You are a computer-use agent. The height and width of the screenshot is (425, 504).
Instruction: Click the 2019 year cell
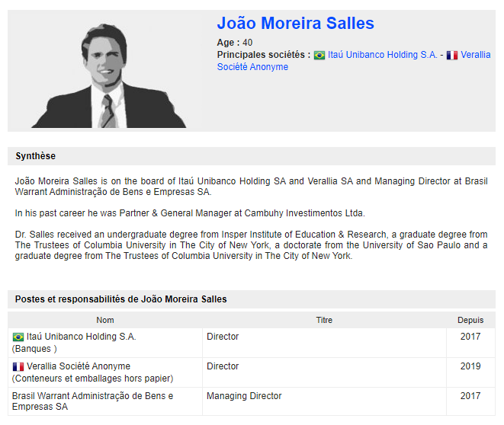click(470, 366)
